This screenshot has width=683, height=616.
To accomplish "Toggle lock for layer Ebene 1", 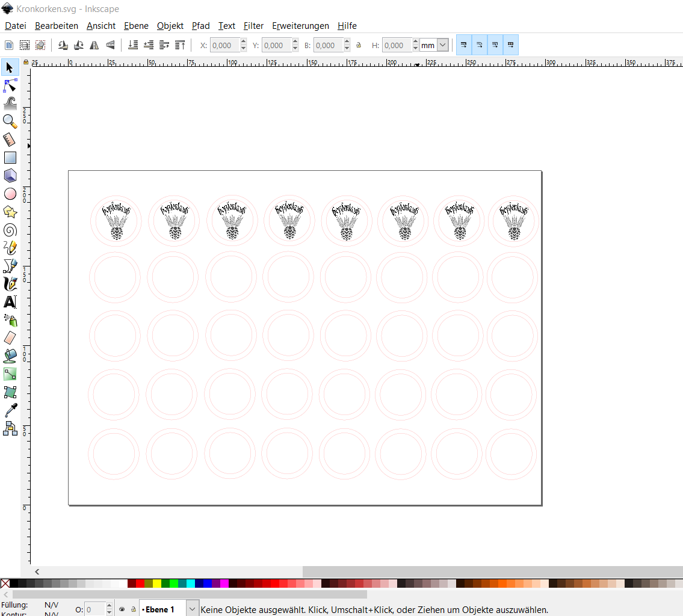I will click(x=133, y=609).
